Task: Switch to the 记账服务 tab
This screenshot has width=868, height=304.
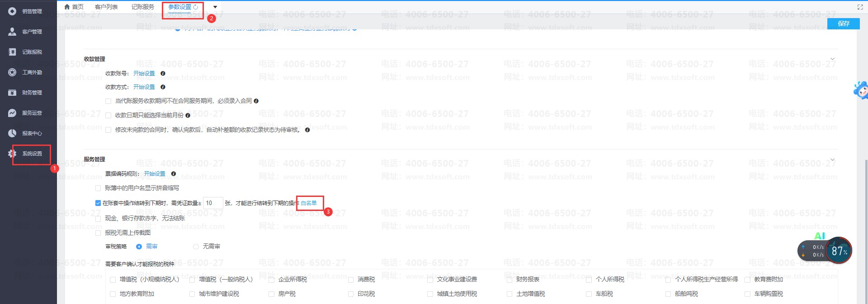Action: (143, 7)
